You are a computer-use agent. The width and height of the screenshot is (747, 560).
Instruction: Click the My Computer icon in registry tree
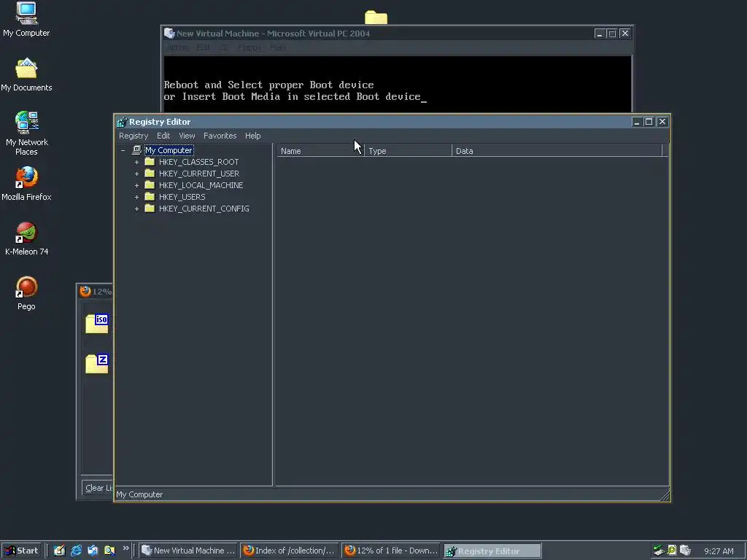click(x=136, y=150)
